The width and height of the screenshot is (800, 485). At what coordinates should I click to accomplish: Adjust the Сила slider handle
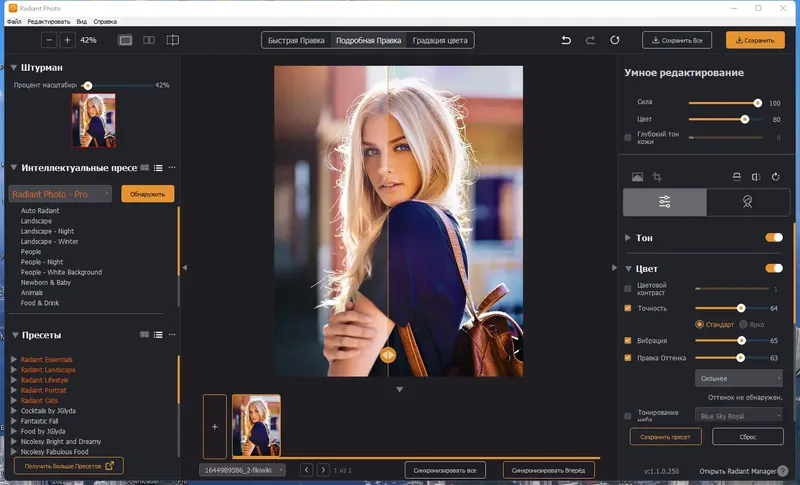coord(758,103)
